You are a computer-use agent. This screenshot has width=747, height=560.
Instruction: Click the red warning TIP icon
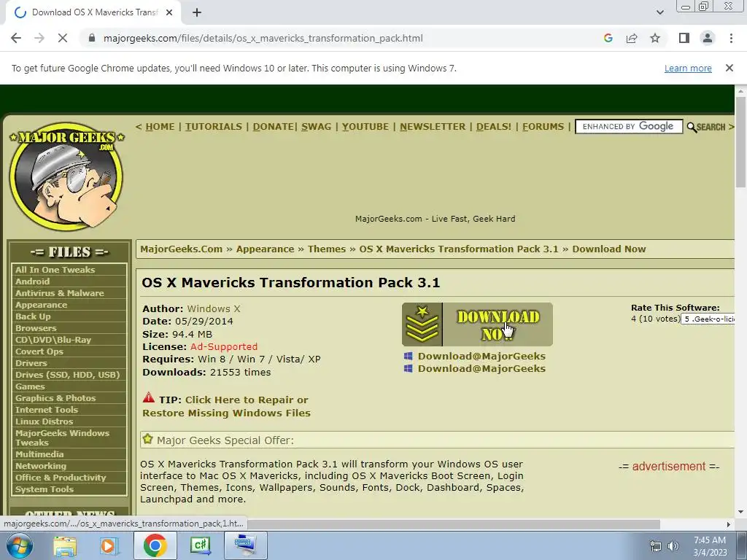148,397
